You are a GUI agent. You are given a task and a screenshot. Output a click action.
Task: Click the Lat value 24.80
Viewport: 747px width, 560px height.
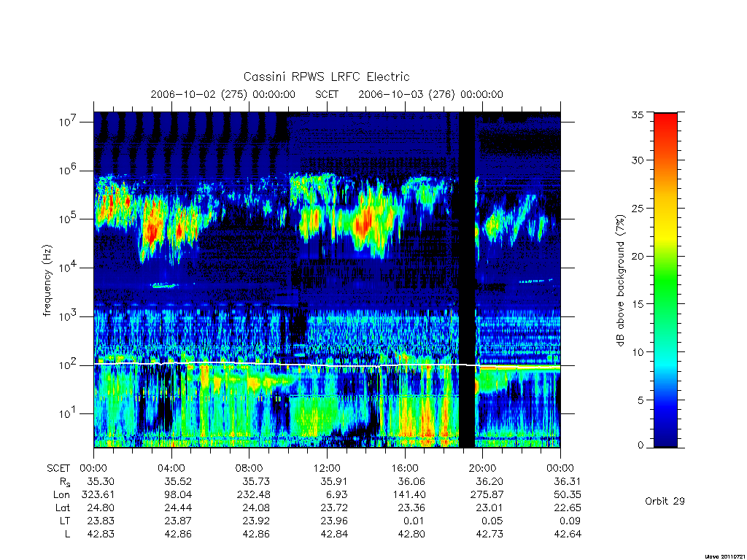point(101,507)
